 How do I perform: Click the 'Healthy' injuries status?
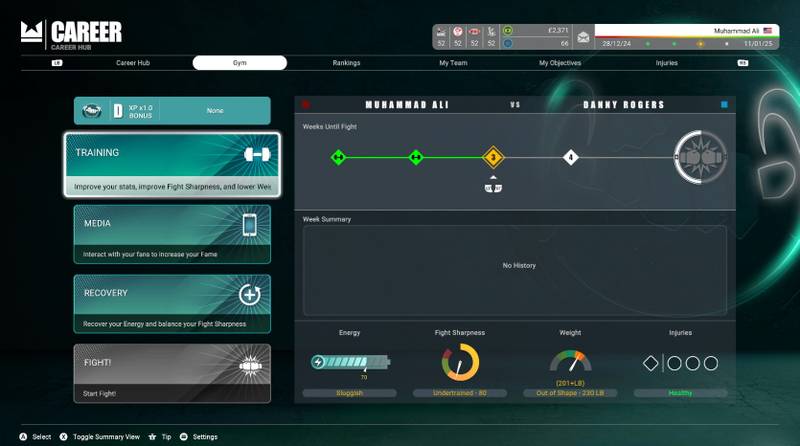[x=681, y=393]
